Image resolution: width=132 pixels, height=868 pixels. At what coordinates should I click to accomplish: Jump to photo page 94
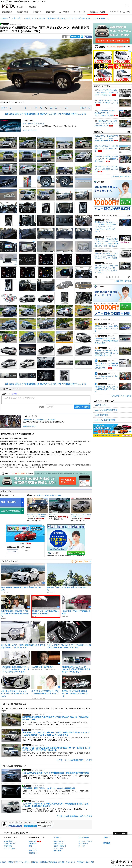pos(66,108)
